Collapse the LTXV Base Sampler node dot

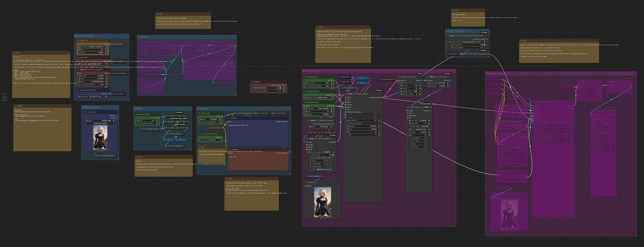coord(346,94)
